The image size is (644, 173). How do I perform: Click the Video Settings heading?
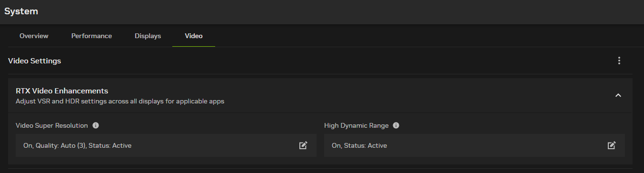(35, 61)
